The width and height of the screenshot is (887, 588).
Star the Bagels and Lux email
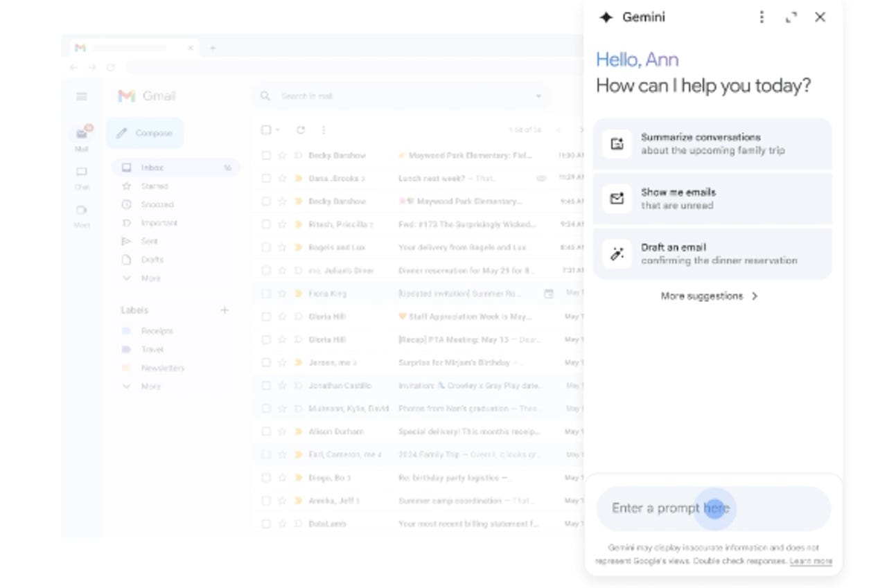click(282, 247)
